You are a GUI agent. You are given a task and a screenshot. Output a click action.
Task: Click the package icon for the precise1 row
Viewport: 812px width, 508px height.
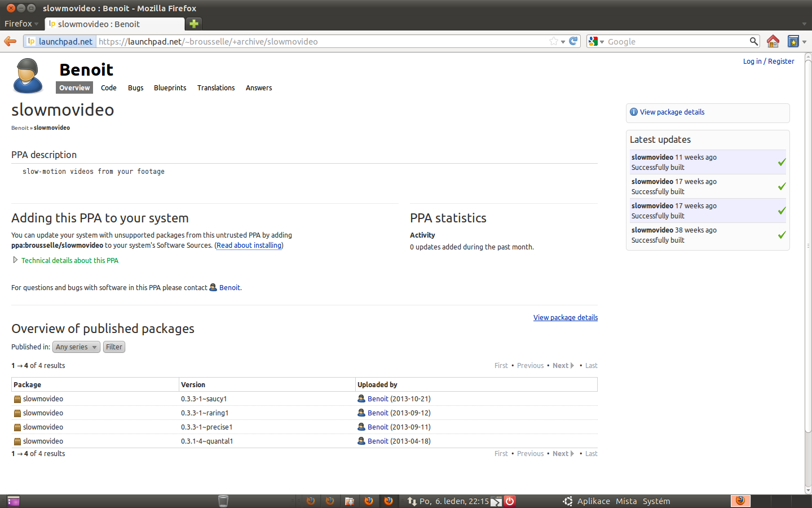17,427
